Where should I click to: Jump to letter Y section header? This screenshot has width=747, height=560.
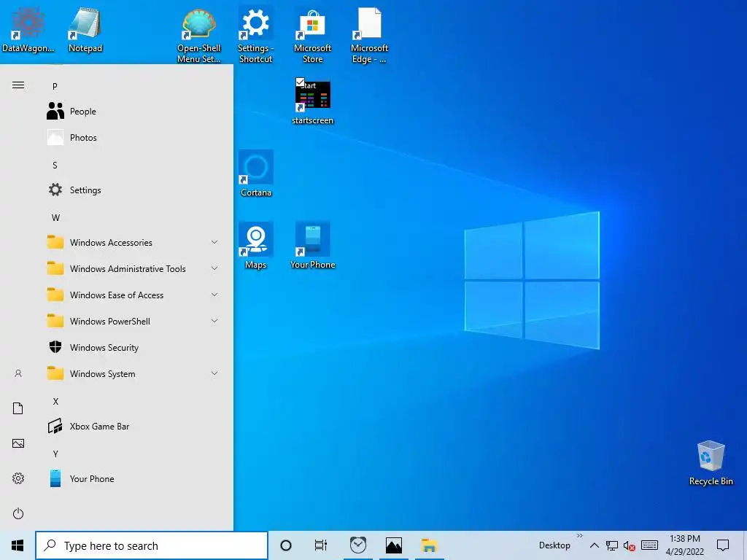[55, 454]
